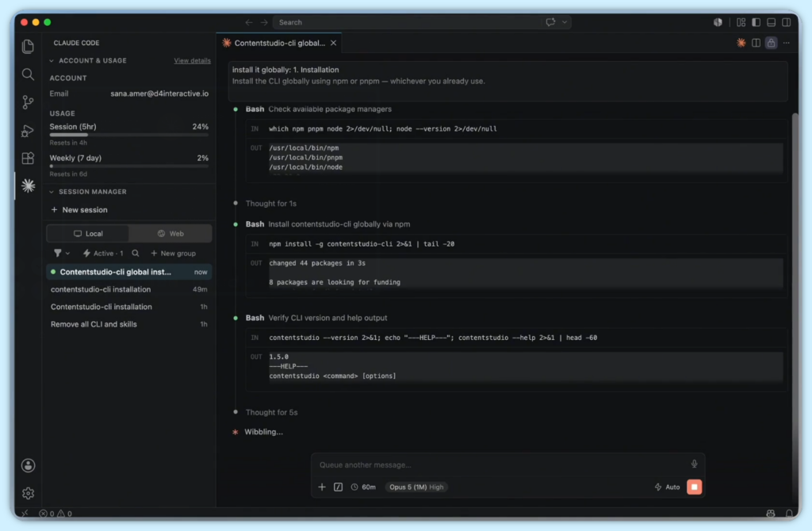The width and height of the screenshot is (812, 531).
Task: Open contentstudio-cli installation session from 49m
Action: coord(129,289)
